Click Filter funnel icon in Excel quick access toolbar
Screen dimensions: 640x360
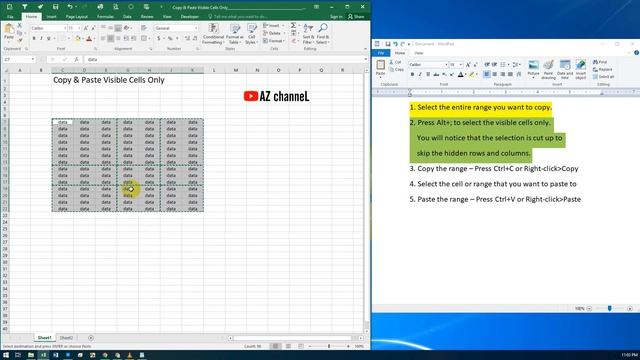coord(25,7)
